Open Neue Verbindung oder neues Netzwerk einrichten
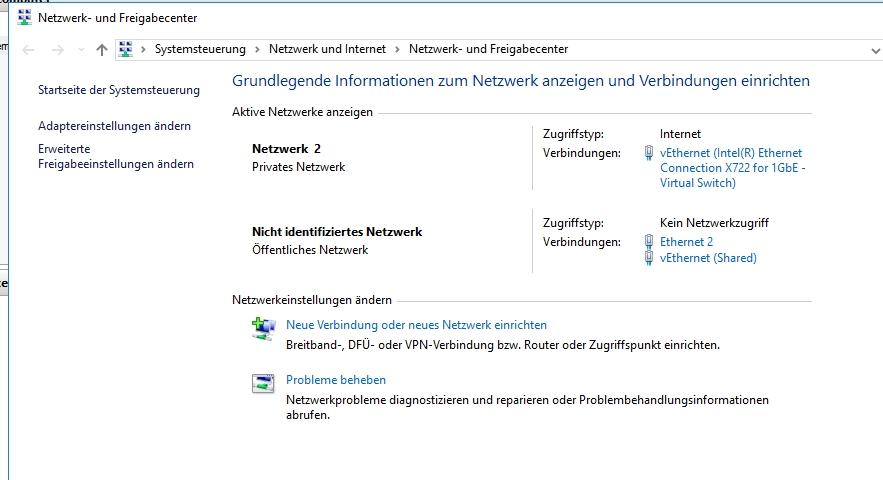This screenshot has width=883, height=480. [416, 325]
